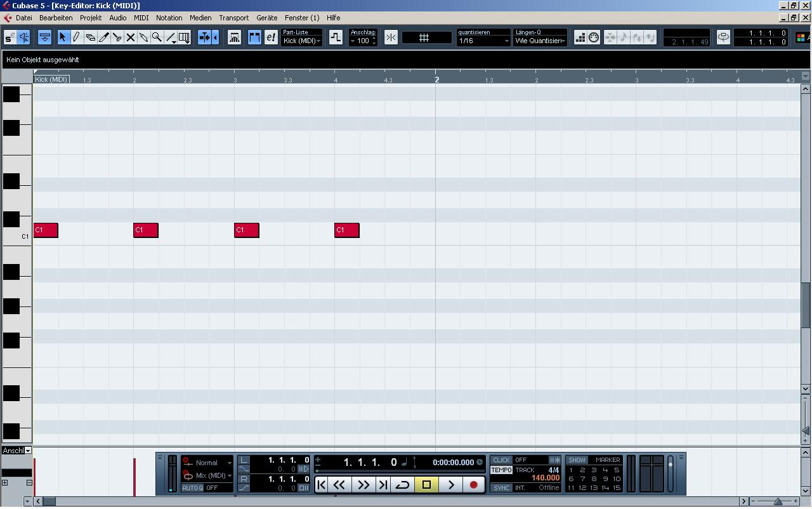Remove controller lane with minus button
The height and width of the screenshot is (509, 812).
pyautogui.click(x=29, y=483)
